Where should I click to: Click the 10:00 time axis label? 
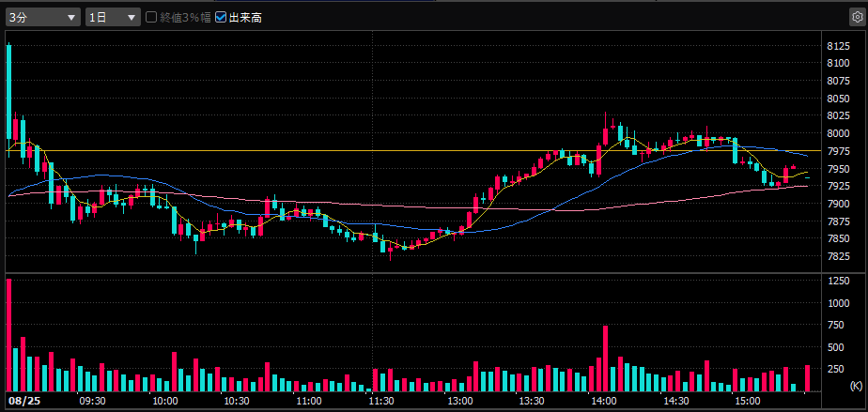coord(165,401)
